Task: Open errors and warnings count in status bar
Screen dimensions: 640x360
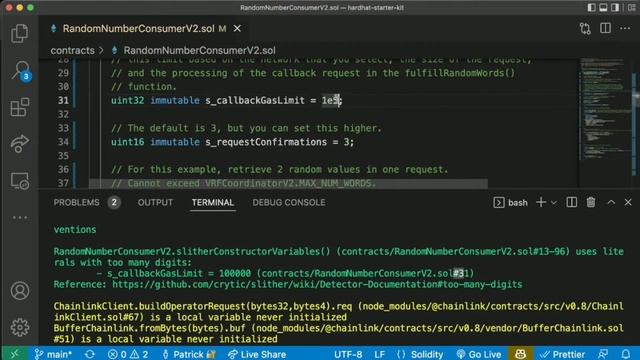Action: (x=128, y=354)
